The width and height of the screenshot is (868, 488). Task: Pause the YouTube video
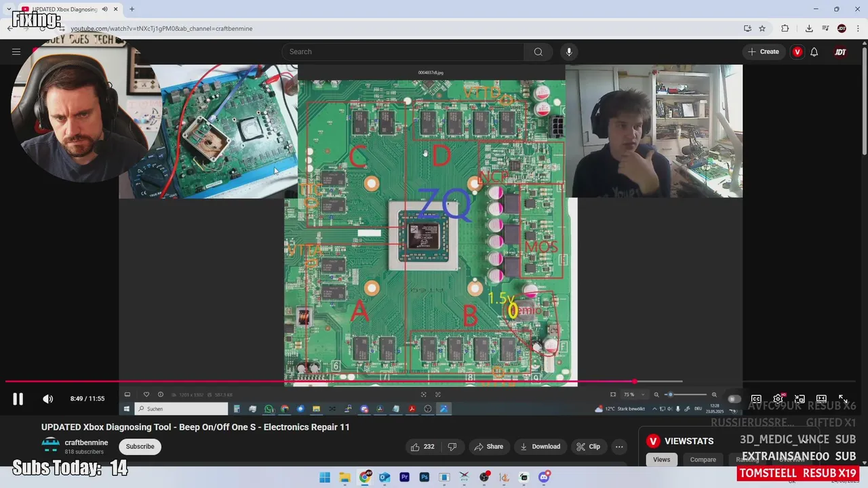tap(18, 399)
